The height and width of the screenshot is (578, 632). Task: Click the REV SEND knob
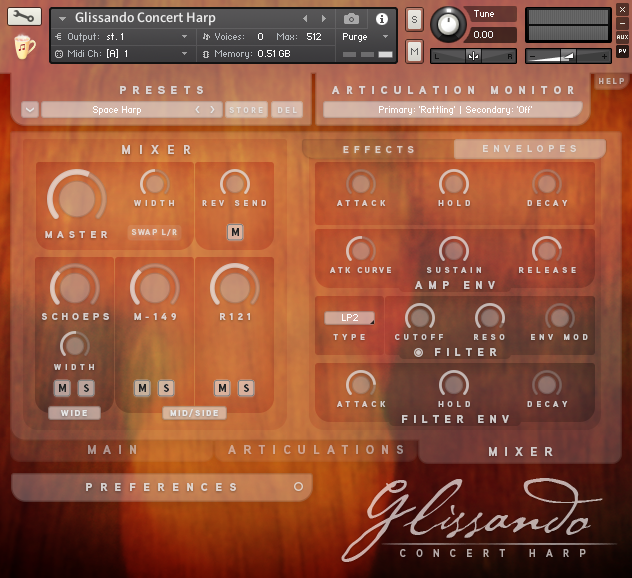(x=235, y=184)
